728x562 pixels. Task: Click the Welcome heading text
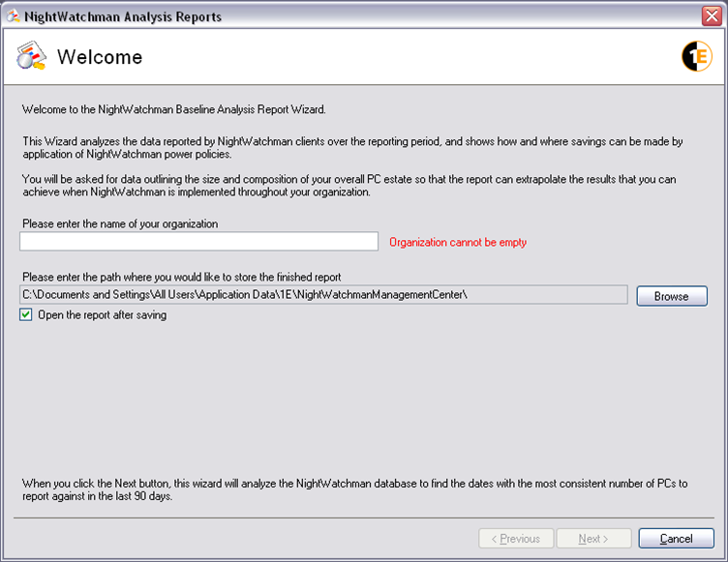click(x=100, y=57)
